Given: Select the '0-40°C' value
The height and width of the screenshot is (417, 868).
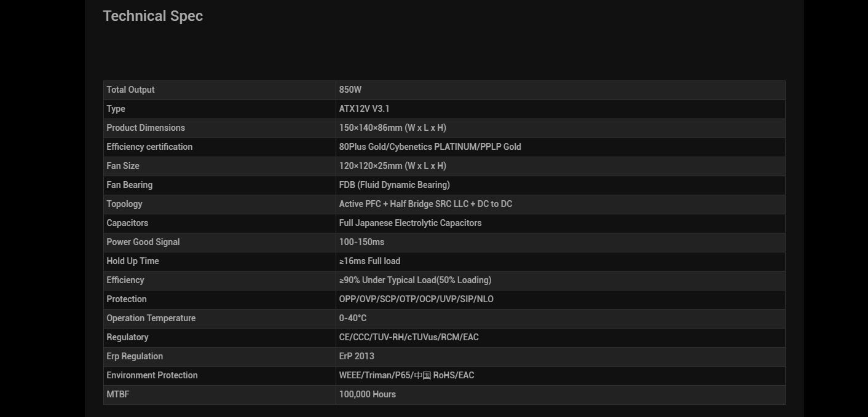Looking at the screenshot, I should point(353,318).
